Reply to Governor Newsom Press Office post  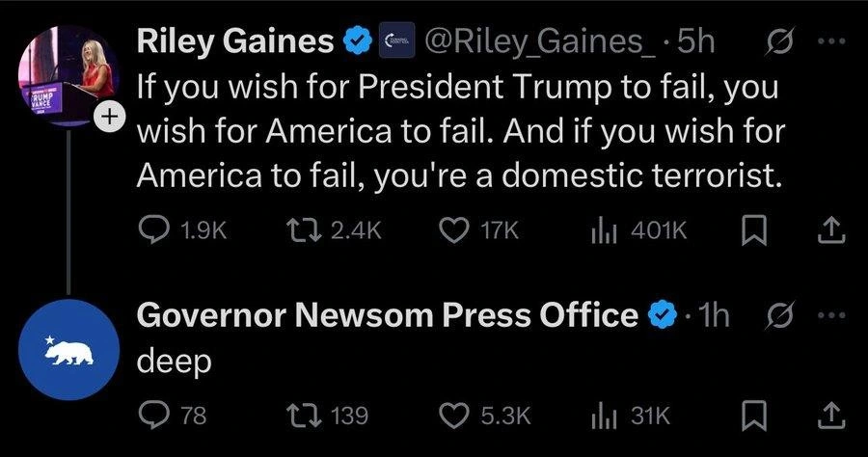point(156,416)
